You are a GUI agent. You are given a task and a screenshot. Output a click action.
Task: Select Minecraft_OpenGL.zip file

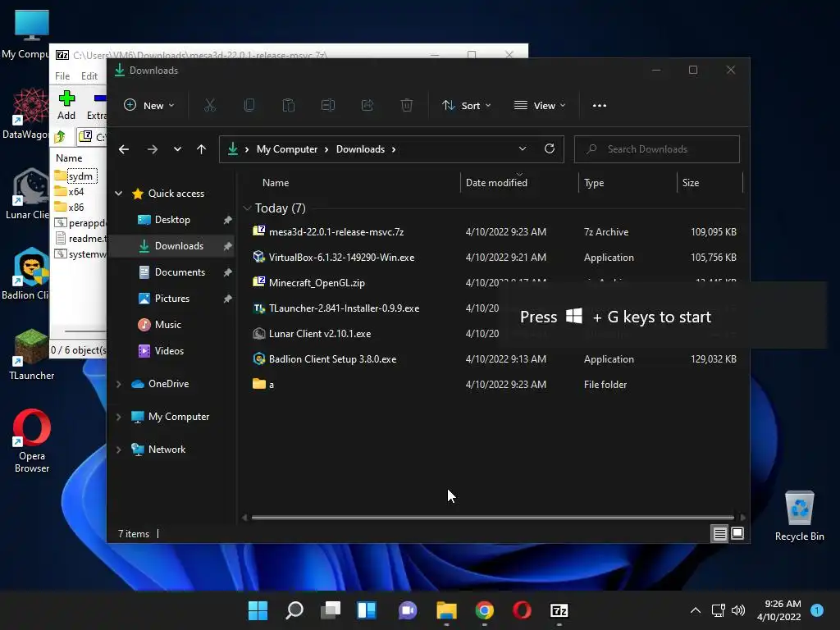pyautogui.click(x=317, y=283)
